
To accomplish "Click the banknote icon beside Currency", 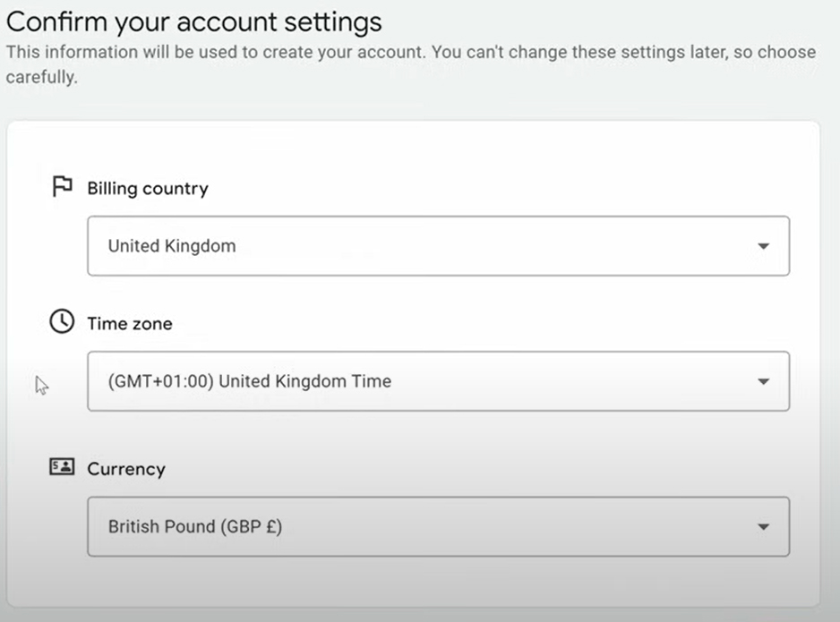I will (62, 467).
